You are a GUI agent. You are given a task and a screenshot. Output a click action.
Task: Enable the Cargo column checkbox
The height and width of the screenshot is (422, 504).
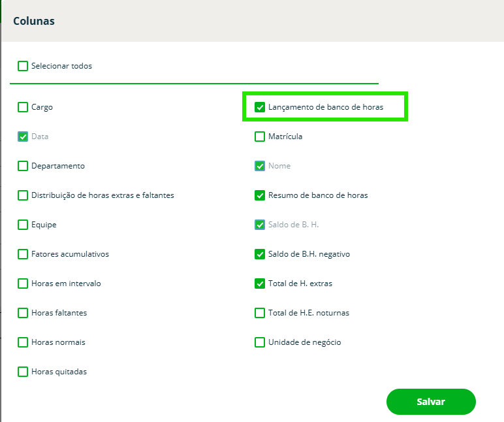point(23,107)
